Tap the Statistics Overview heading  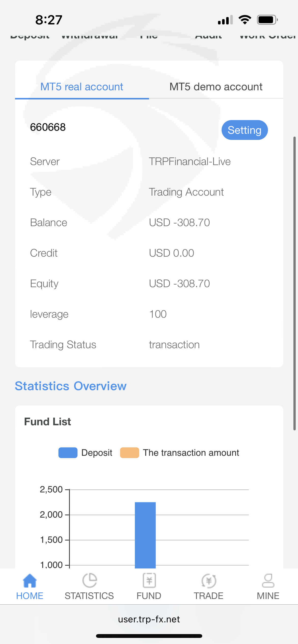[x=71, y=386]
